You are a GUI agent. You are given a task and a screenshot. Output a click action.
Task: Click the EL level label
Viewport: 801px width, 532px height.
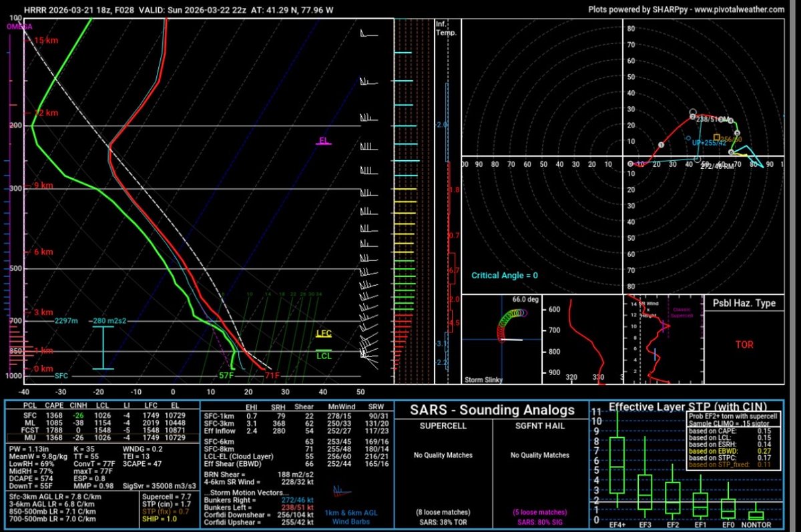pos(324,140)
